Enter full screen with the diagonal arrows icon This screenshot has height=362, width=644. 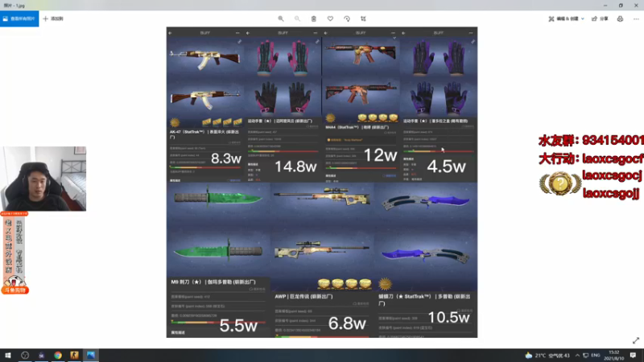(x=636, y=340)
